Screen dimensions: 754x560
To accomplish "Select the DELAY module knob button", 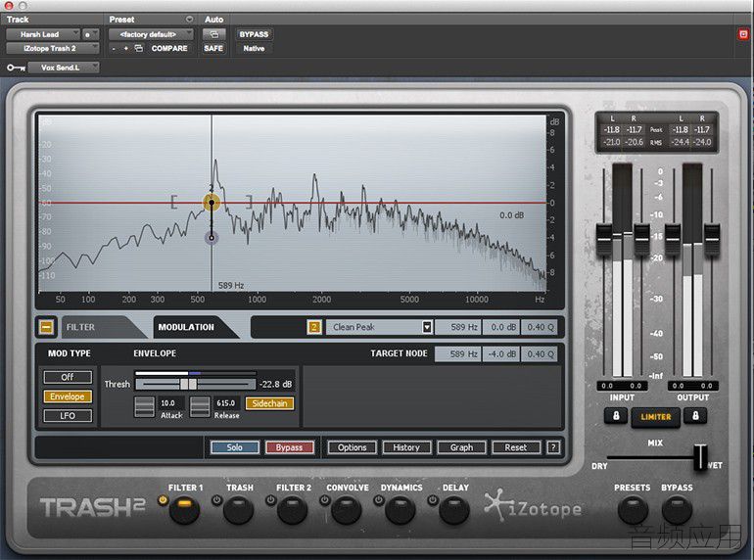I will tap(454, 510).
